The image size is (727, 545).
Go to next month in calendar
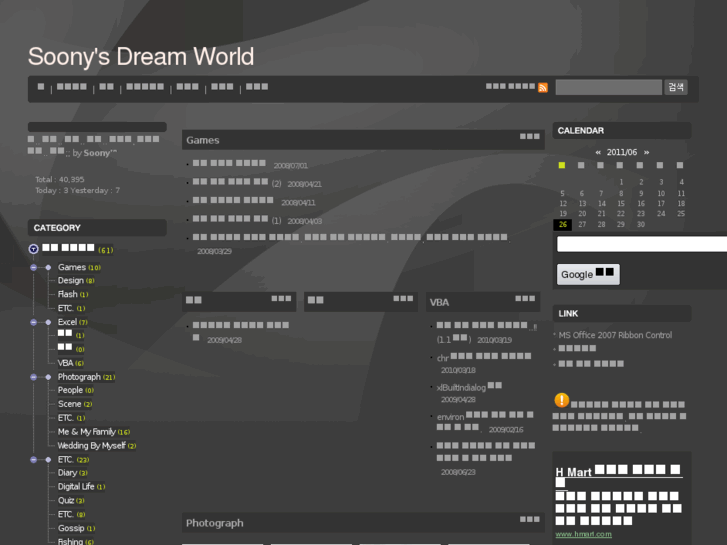(x=646, y=152)
